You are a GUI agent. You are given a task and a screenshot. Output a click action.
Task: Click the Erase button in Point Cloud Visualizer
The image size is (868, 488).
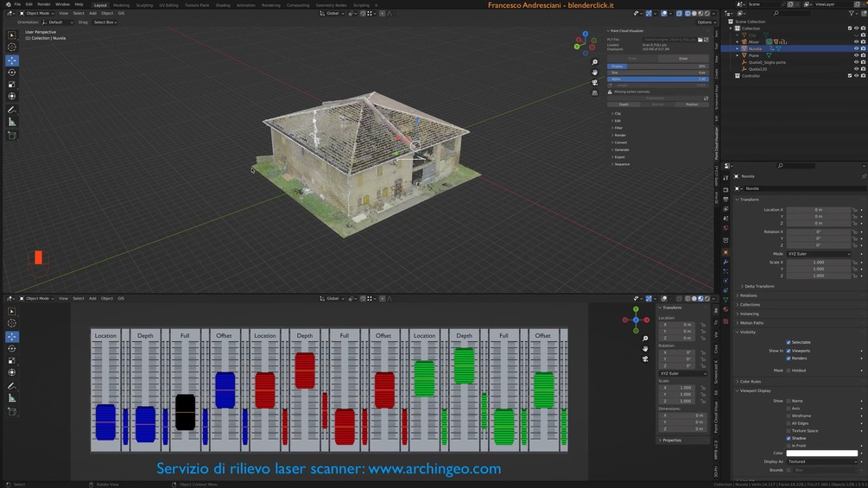tap(683, 58)
